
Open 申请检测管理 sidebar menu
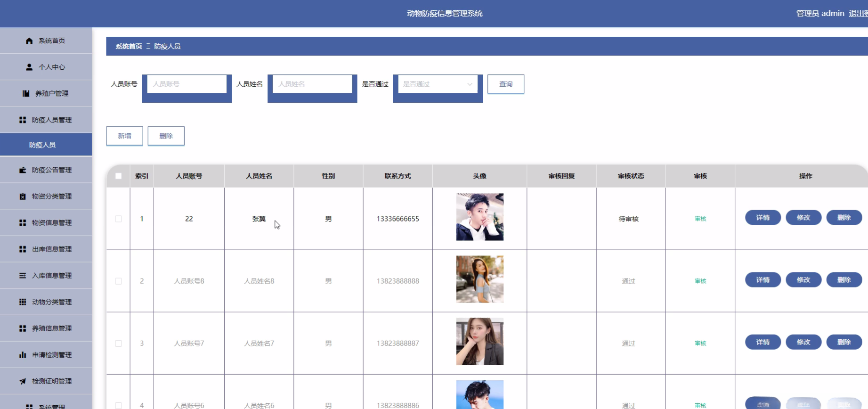coord(46,354)
